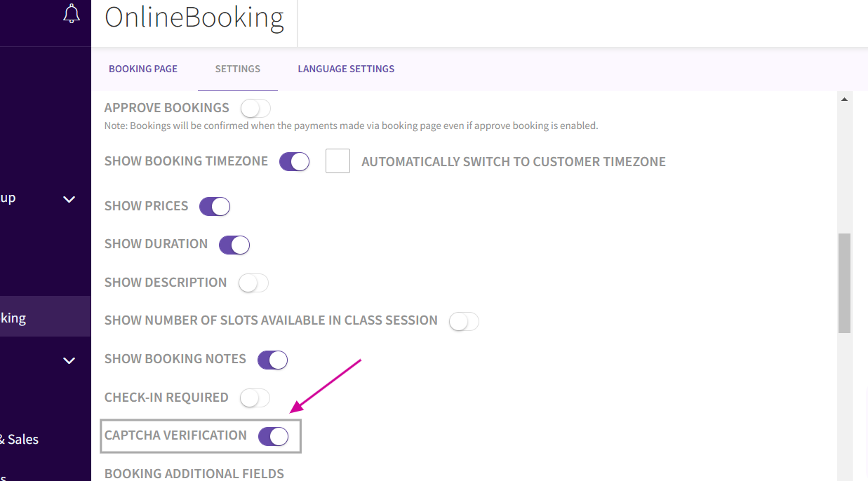Click the vertical scrollbar thumb
Image resolution: width=868 pixels, height=481 pixels.
pos(845,283)
